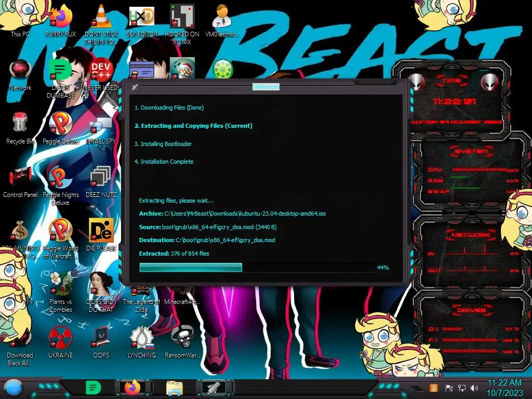This screenshot has height=399, width=532.
Task: Open File Explorer from the taskbar
Action: click(175, 388)
